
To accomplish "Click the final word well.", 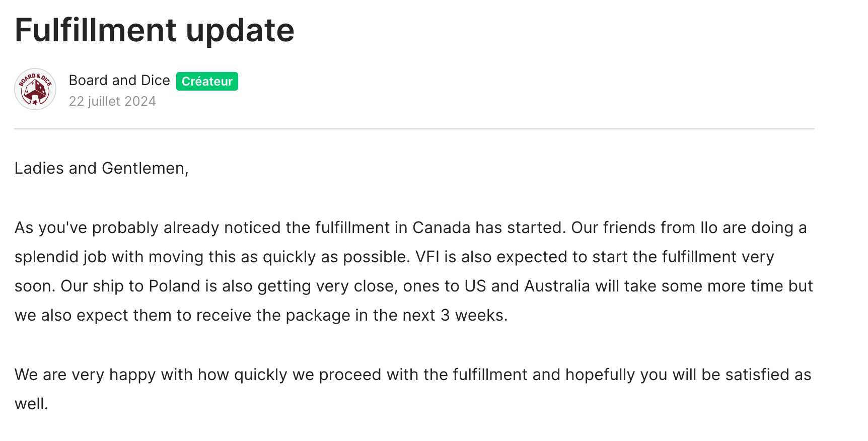I will pos(31,404).
